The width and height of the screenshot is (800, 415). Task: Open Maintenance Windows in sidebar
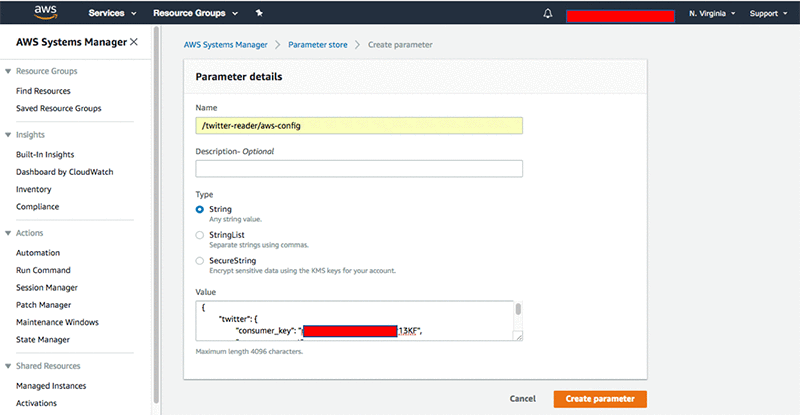(x=57, y=323)
